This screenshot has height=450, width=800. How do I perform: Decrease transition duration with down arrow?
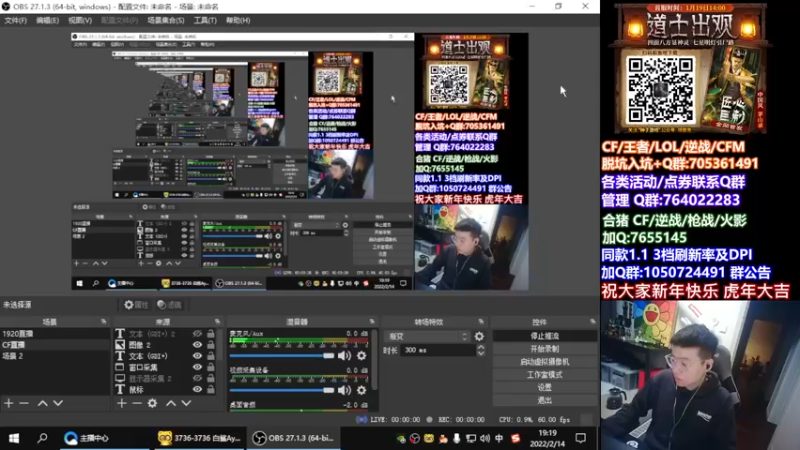pos(481,354)
